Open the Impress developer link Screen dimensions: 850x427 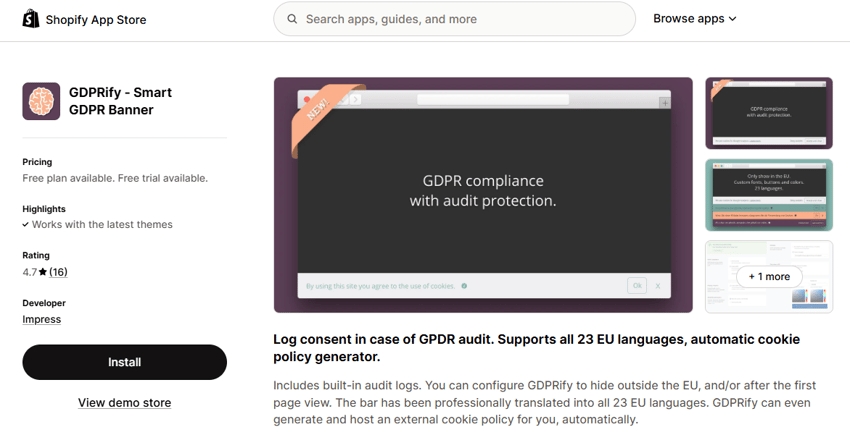pos(42,319)
